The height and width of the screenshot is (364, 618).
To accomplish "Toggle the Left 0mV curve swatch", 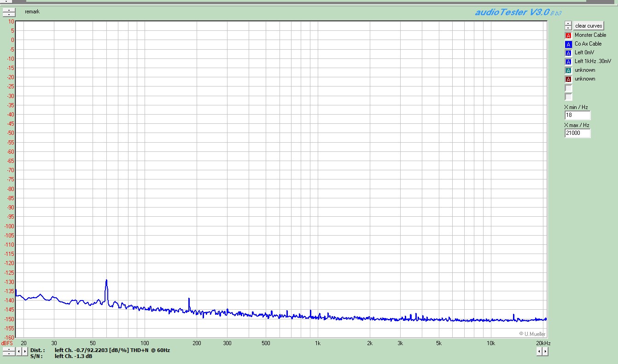I will (568, 52).
